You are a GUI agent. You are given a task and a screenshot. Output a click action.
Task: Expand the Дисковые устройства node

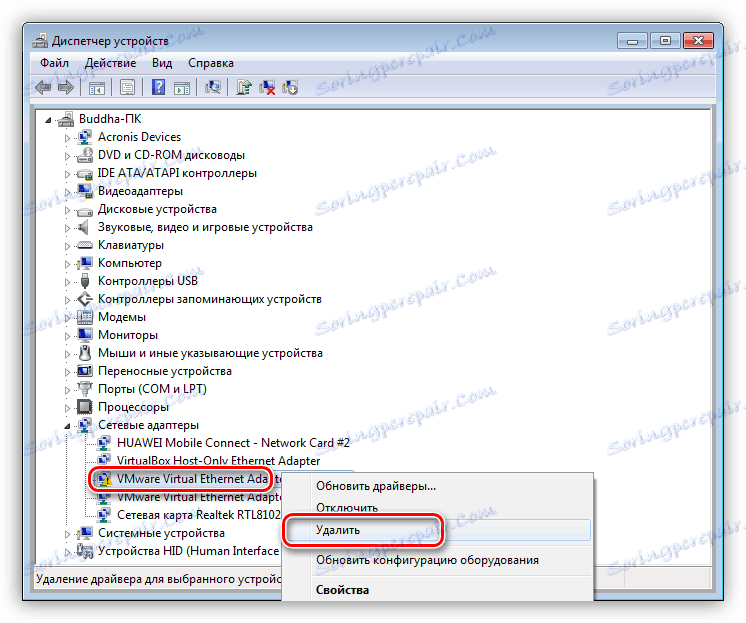pyautogui.click(x=67, y=210)
